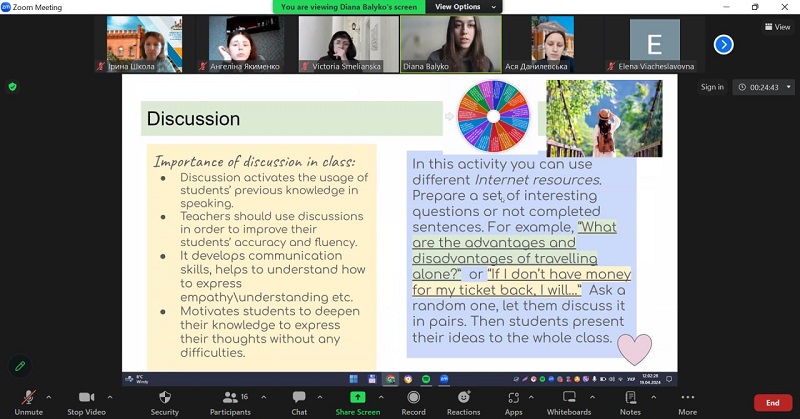Click "You are viewing Diana Balyko's screen" banner

coord(349,7)
